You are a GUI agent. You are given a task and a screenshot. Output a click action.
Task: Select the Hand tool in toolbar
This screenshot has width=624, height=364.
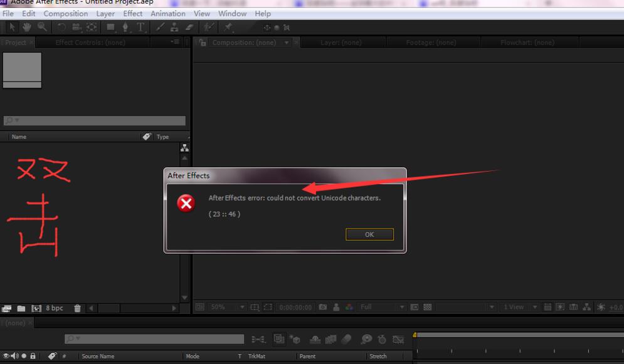[27, 27]
